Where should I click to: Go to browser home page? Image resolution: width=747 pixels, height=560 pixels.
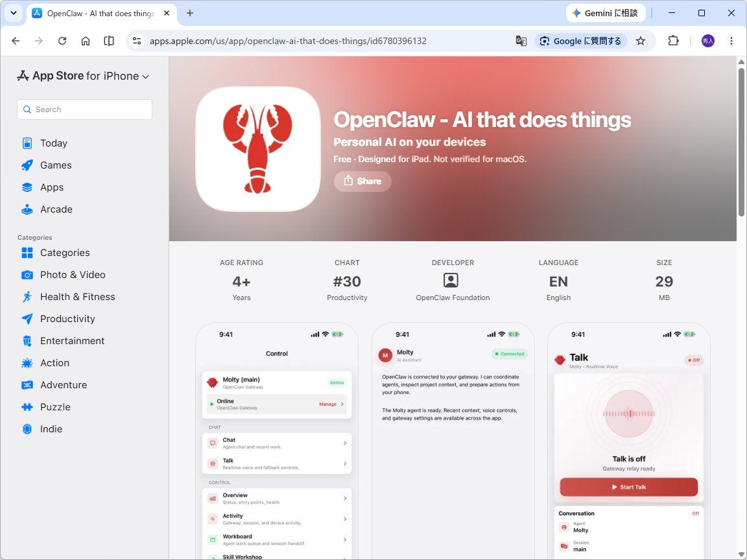pos(86,41)
